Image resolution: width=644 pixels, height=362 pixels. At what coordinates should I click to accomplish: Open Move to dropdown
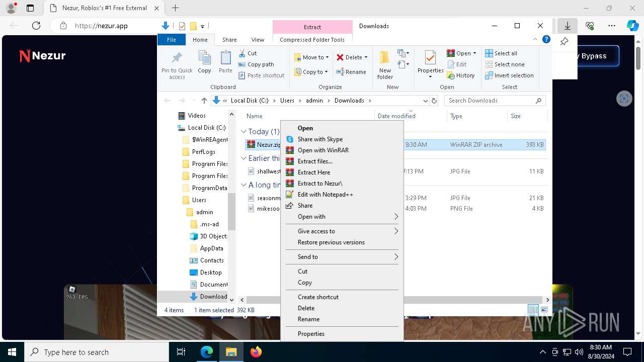point(311,57)
